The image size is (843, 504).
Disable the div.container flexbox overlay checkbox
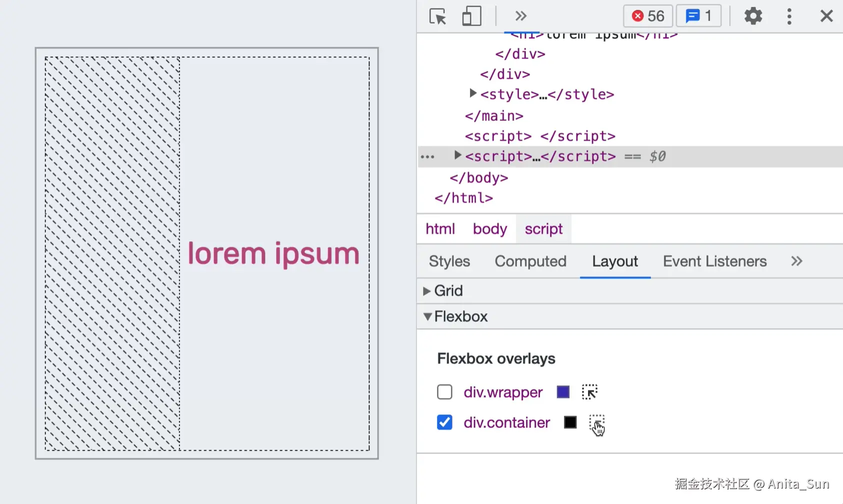point(444,423)
